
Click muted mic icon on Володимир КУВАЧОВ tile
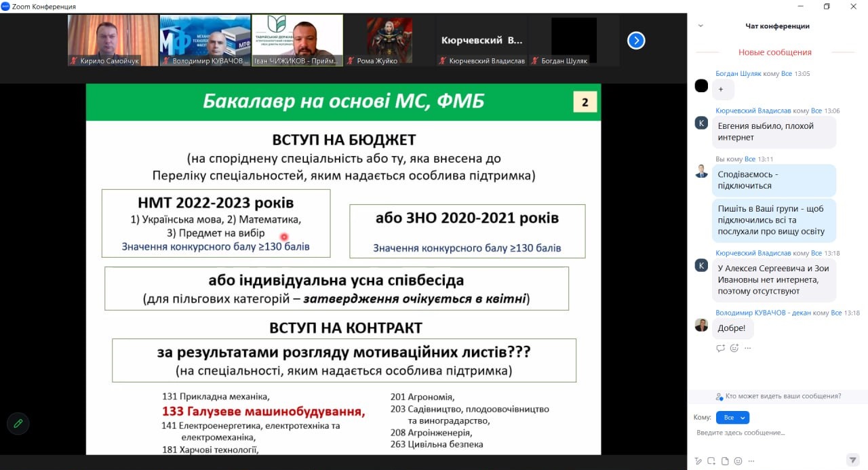pos(165,61)
